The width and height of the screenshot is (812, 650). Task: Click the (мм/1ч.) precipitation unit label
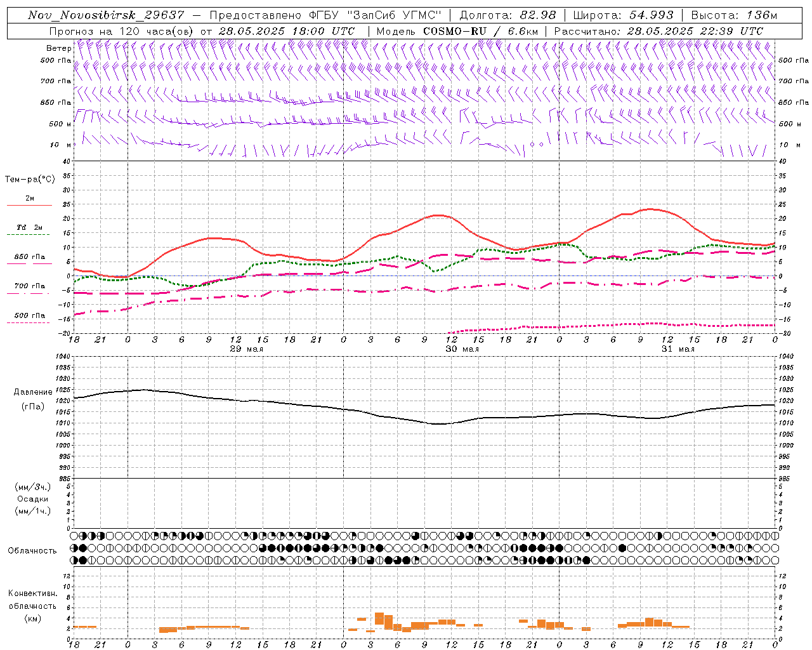click(x=33, y=511)
